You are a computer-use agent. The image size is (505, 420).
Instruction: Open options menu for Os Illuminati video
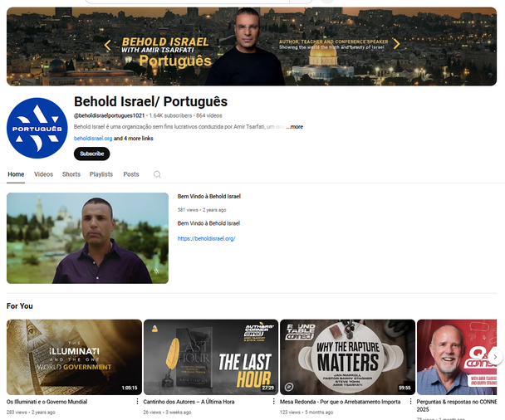[137, 402]
